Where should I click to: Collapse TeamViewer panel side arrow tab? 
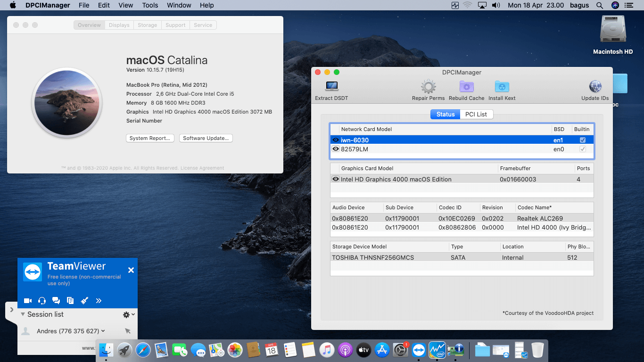click(11, 310)
